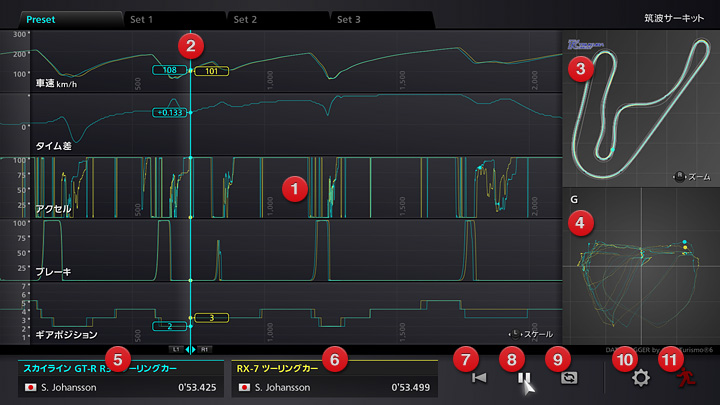Image resolution: width=720 pixels, height=405 pixels.
Task: Select the Skyline GT-R lap data card
Action: coord(121,378)
